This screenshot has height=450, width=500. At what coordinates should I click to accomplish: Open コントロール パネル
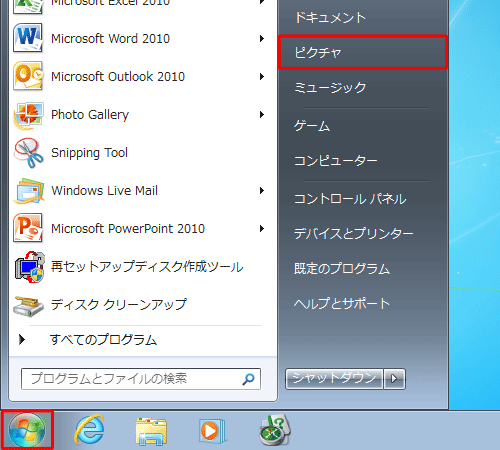click(x=350, y=199)
